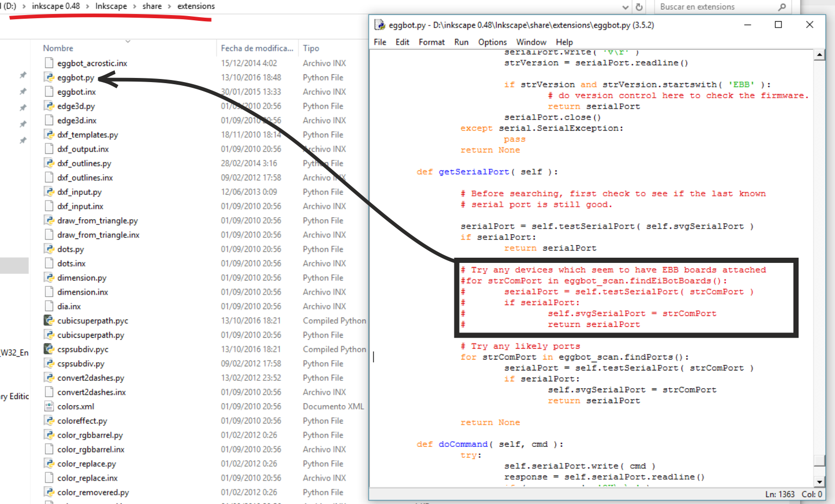
Task: Sort by the Tipo column header
Action: [311, 48]
